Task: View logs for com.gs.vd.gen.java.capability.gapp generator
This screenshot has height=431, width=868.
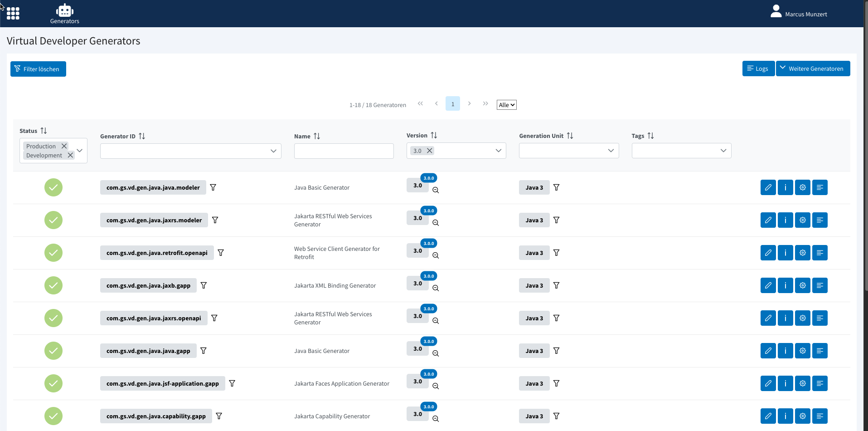Action: coord(820,416)
